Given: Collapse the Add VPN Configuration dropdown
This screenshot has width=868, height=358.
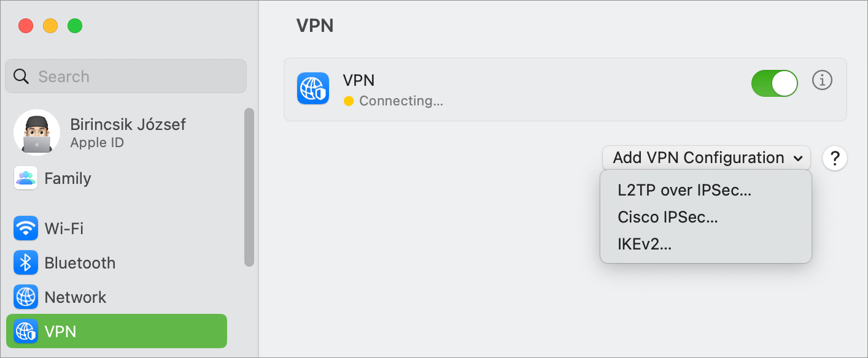Looking at the screenshot, I should pos(707,158).
